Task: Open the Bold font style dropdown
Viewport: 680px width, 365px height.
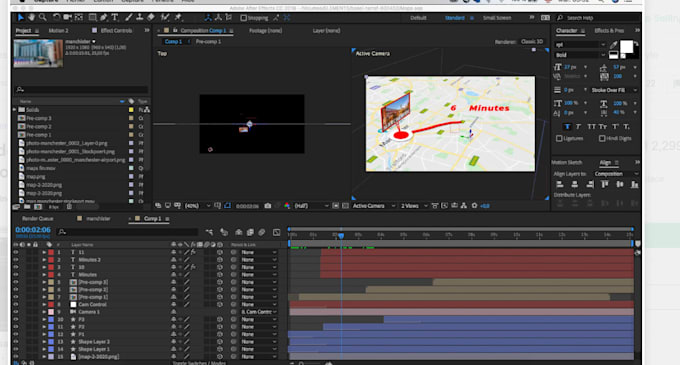Action: (x=580, y=55)
